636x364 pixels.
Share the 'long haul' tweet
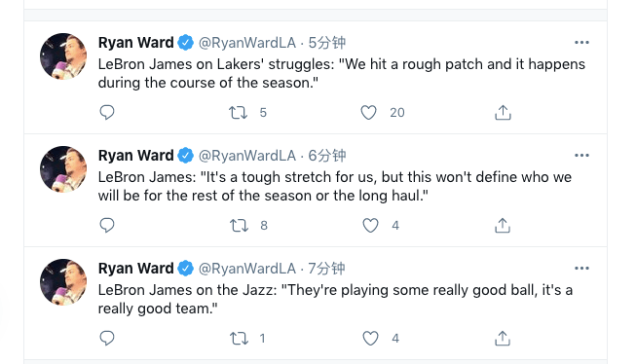pyautogui.click(x=503, y=226)
